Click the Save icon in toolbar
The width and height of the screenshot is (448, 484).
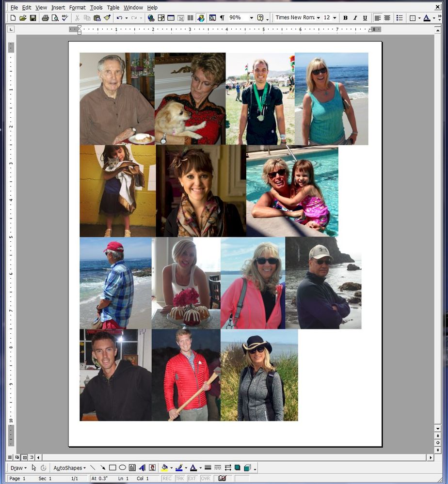(x=33, y=18)
